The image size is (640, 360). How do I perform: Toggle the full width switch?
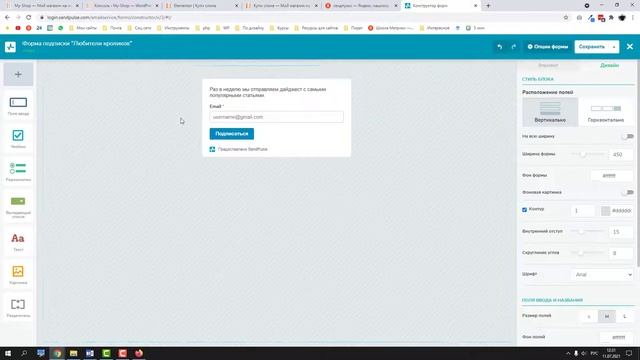(627, 136)
